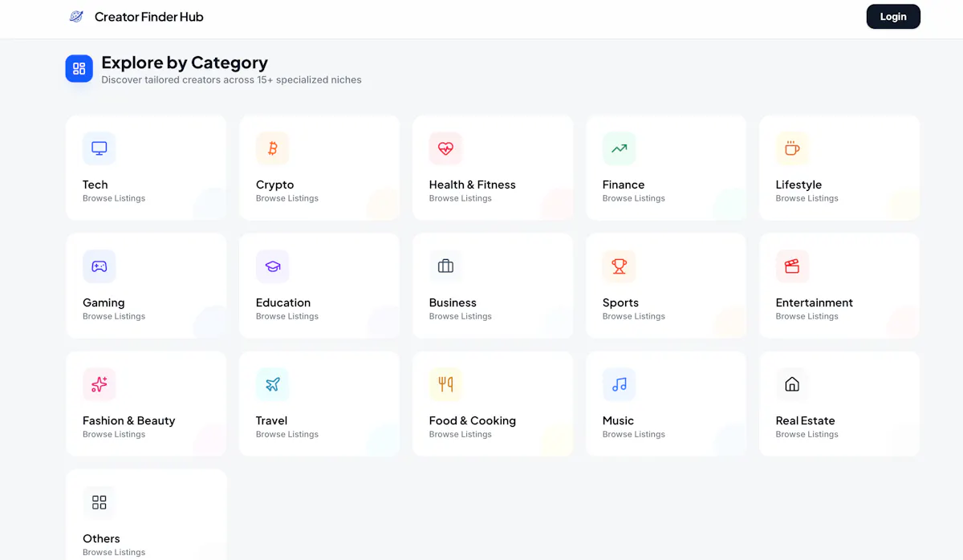Click Browse Listings under Sports
This screenshot has width=963, height=560.
pos(634,316)
